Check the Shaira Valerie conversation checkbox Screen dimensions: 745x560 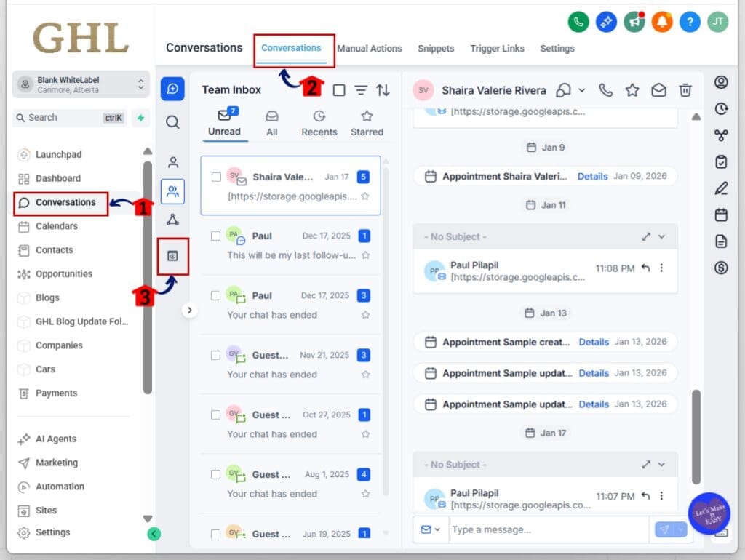215,177
